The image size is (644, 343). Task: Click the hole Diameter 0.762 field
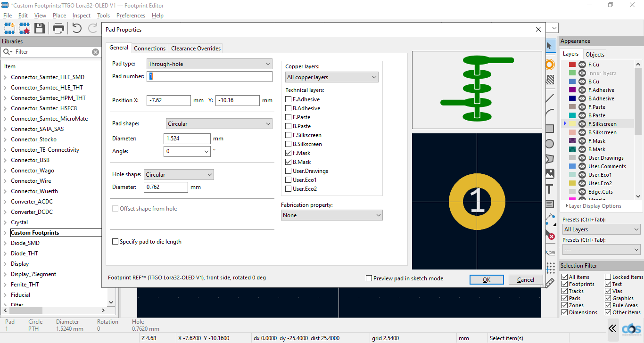166,187
